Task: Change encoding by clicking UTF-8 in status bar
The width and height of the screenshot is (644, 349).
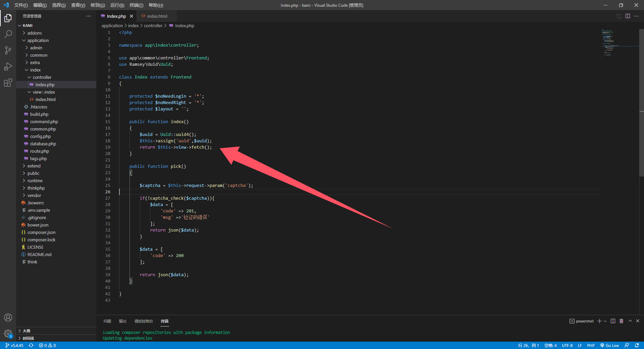Action: click(567, 345)
